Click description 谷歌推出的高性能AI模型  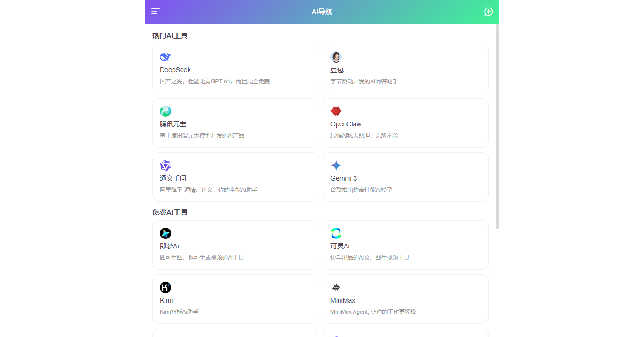(362, 190)
